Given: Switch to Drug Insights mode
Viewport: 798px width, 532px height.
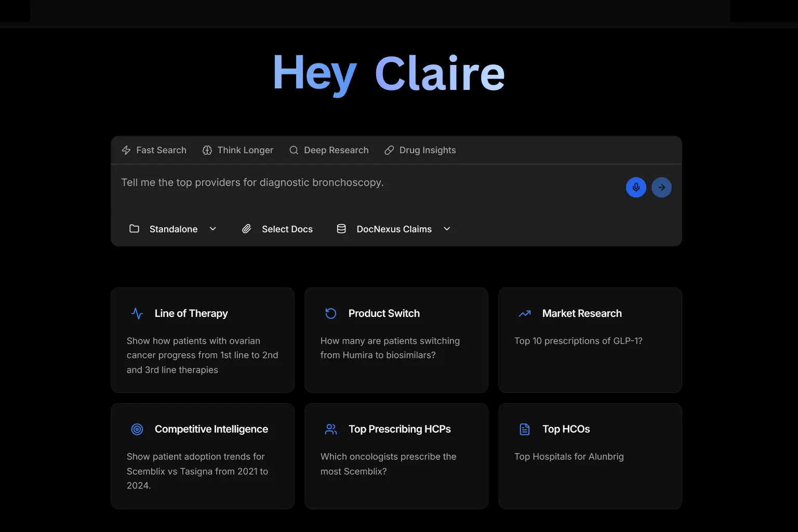Looking at the screenshot, I should [420, 150].
